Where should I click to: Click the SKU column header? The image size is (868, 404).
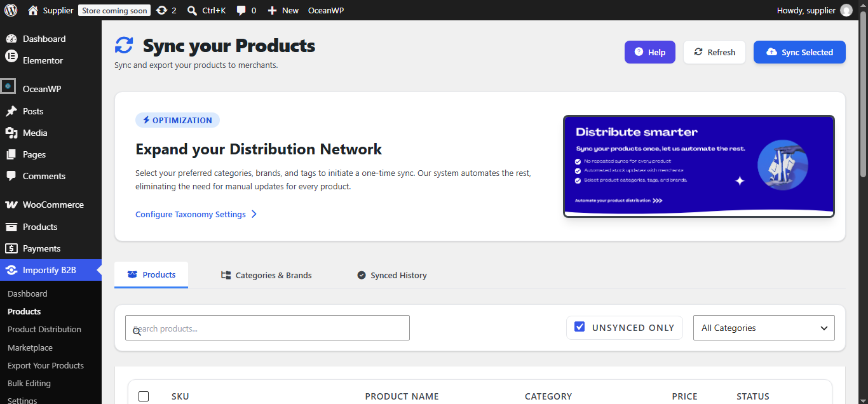pyautogui.click(x=180, y=396)
